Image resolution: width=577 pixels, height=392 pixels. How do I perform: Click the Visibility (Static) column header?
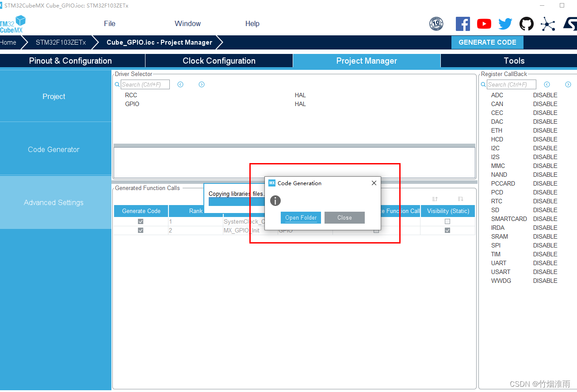448,211
